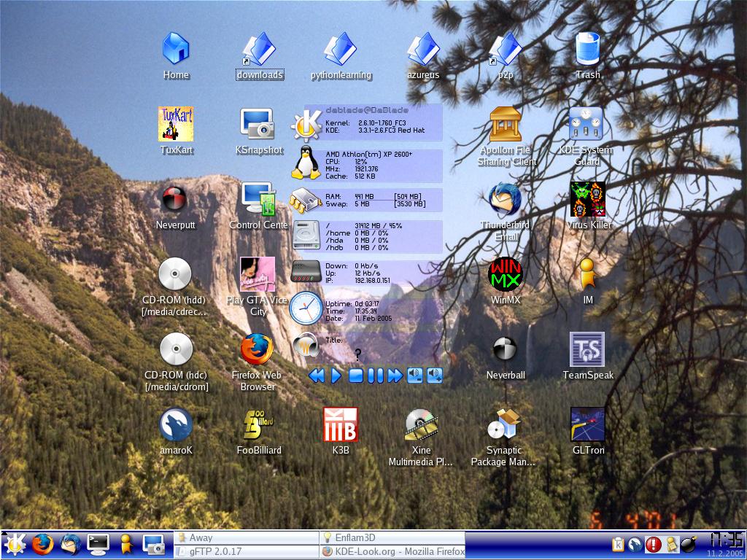Viewport: 747px width, 560px height.
Task: Launch Play GTA Vice City icon
Action: point(258,274)
